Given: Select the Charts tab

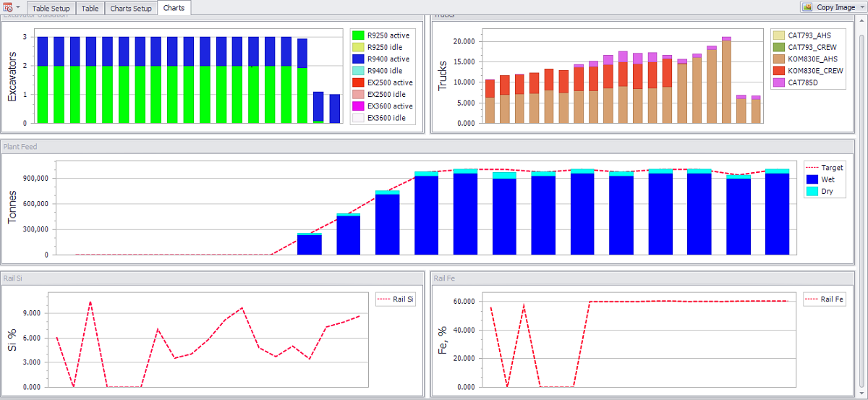Looking at the screenshot, I should click(174, 8).
